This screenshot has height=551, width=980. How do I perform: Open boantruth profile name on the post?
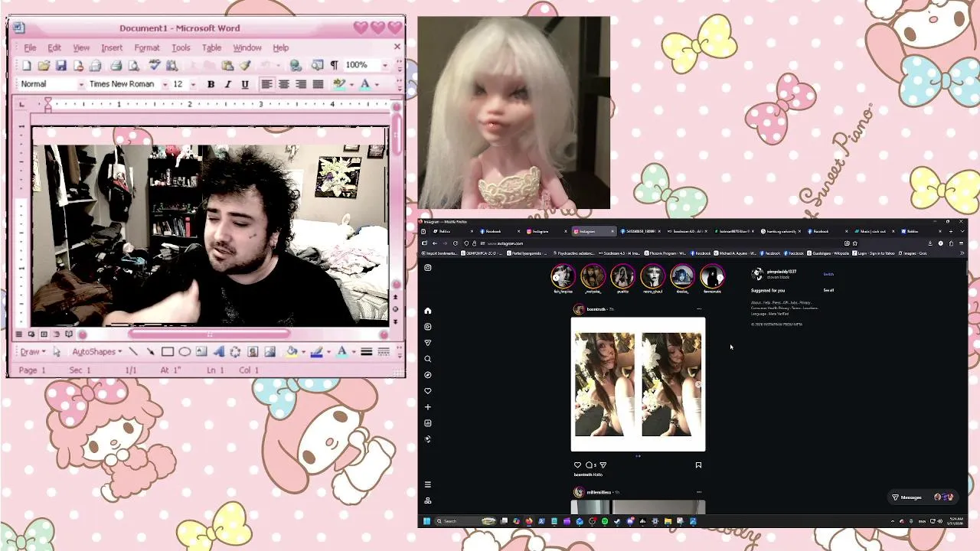coord(596,309)
